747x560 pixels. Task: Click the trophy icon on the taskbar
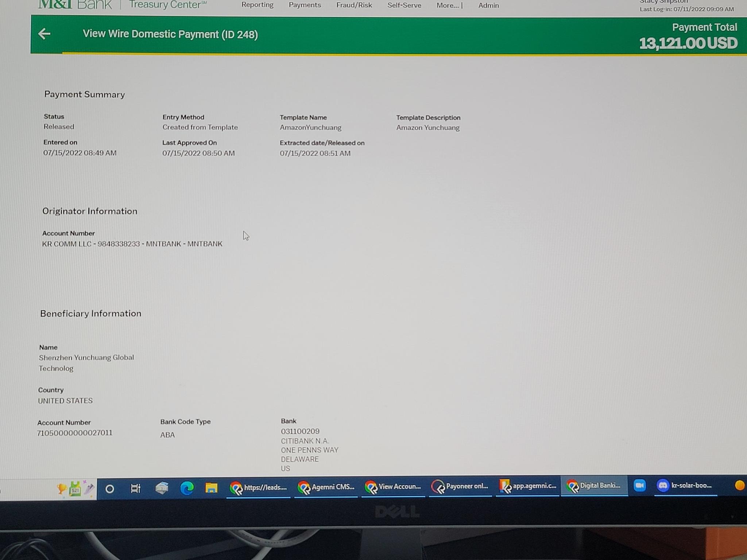[x=61, y=489]
